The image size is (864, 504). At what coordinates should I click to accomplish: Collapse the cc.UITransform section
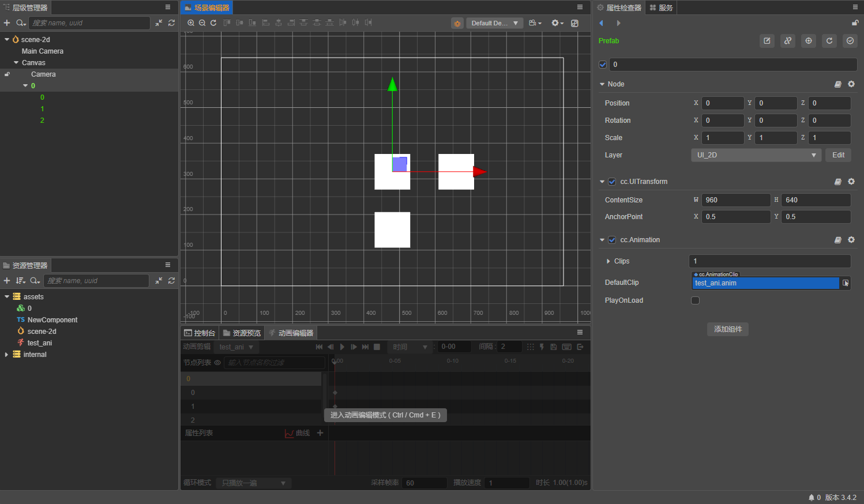(602, 182)
